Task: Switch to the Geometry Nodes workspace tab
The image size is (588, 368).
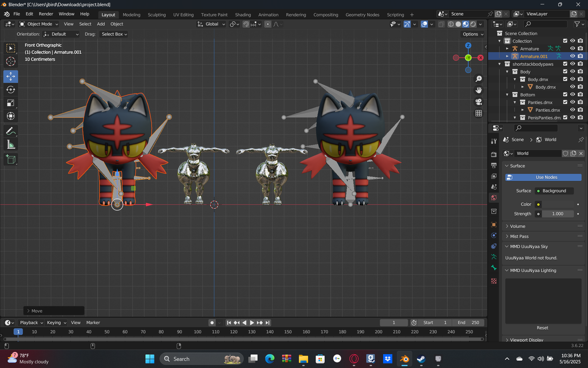Action: click(362, 15)
